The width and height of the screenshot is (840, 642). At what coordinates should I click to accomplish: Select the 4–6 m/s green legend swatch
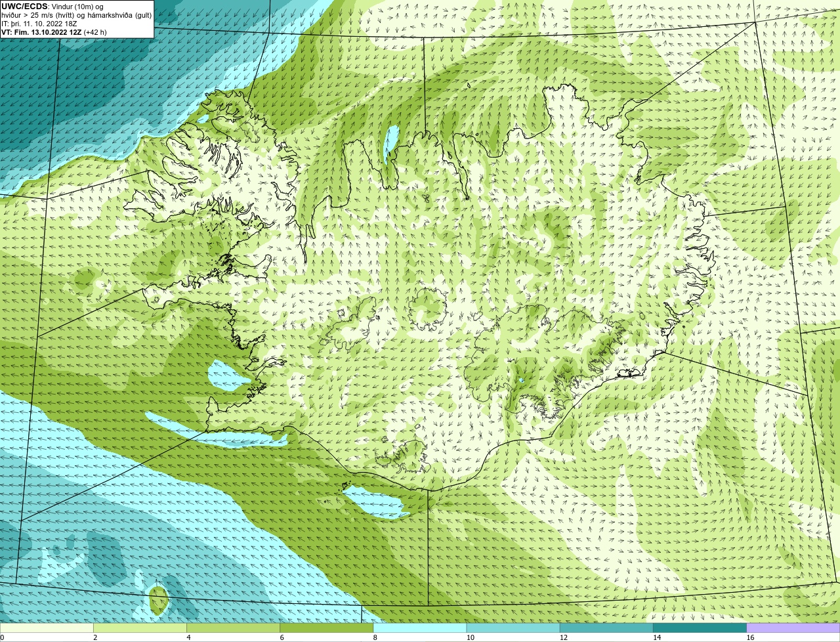pyautogui.click(x=233, y=628)
